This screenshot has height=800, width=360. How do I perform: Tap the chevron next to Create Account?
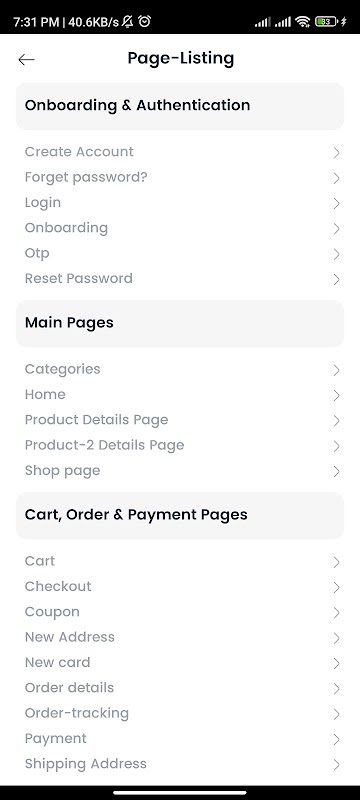pos(336,153)
